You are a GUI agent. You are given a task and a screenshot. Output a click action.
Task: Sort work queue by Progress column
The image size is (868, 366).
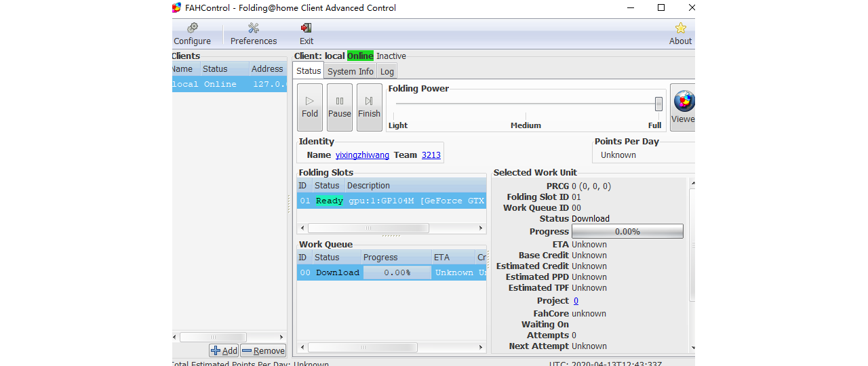[396, 258]
